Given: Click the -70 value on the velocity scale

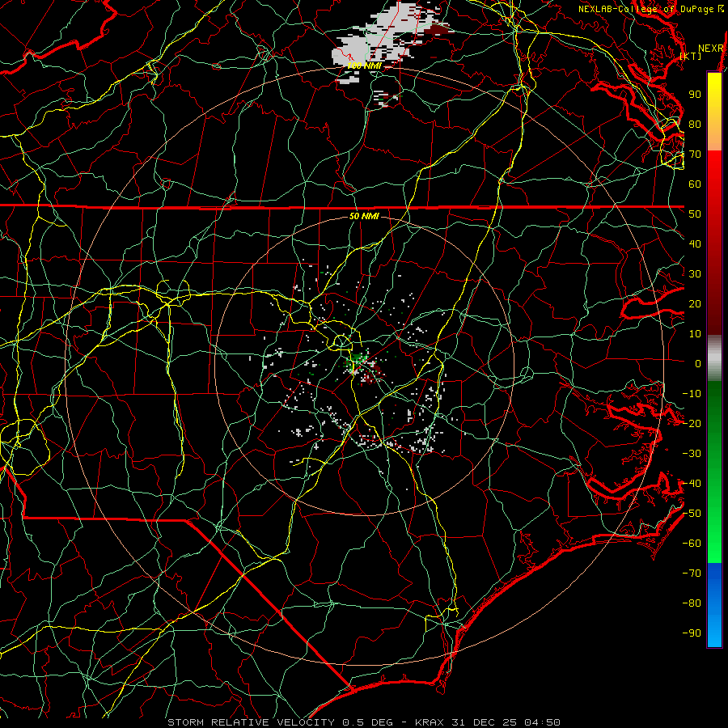Looking at the screenshot, I should pyautogui.click(x=692, y=574).
